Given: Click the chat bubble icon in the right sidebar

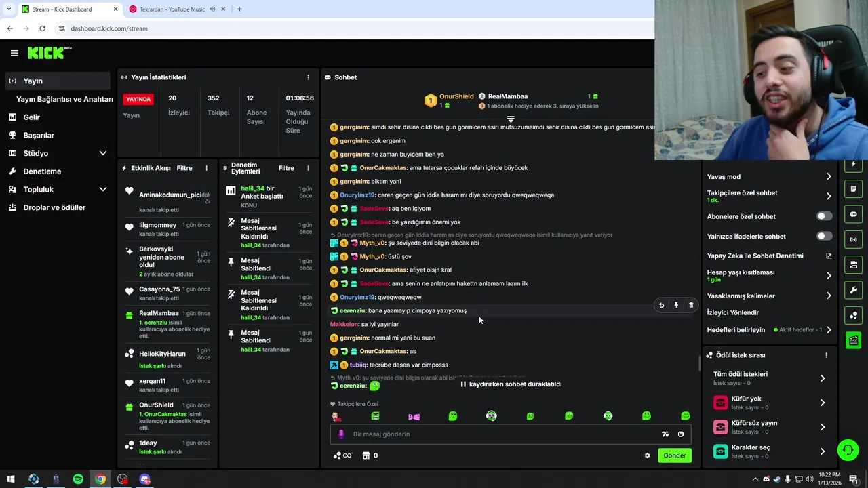Looking at the screenshot, I should click(x=853, y=214).
